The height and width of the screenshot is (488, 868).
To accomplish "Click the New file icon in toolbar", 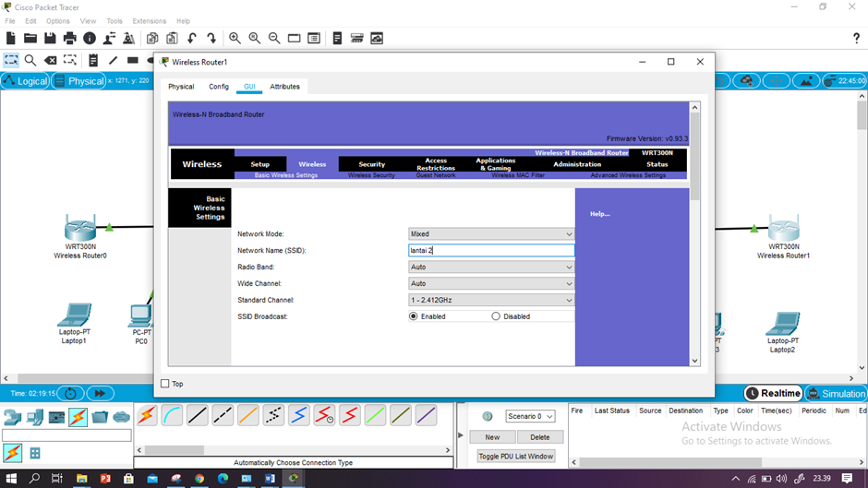I will (x=10, y=38).
